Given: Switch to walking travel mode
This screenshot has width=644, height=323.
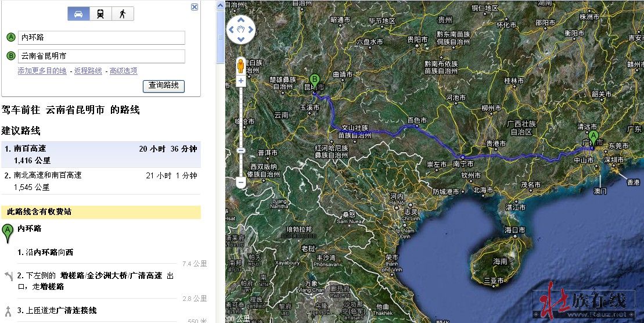Looking at the screenshot, I should click(x=123, y=14).
